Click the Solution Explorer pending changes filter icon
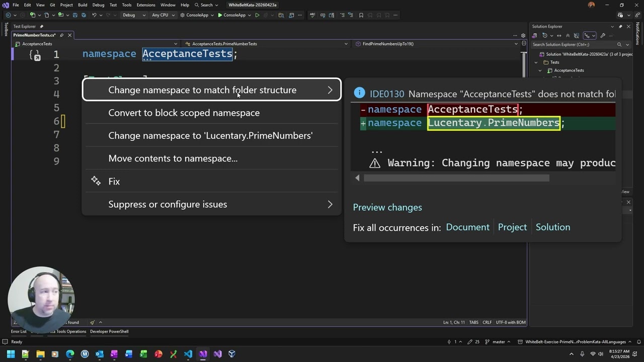 tap(545, 36)
